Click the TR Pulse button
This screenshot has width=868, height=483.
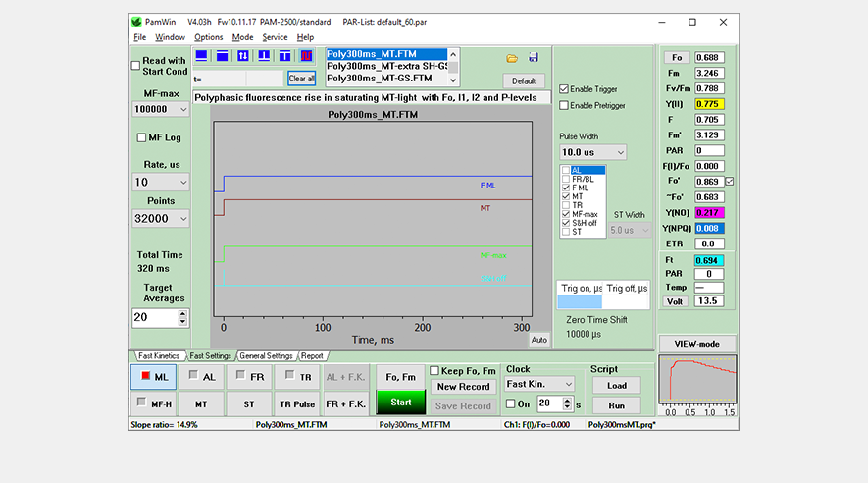pyautogui.click(x=297, y=403)
